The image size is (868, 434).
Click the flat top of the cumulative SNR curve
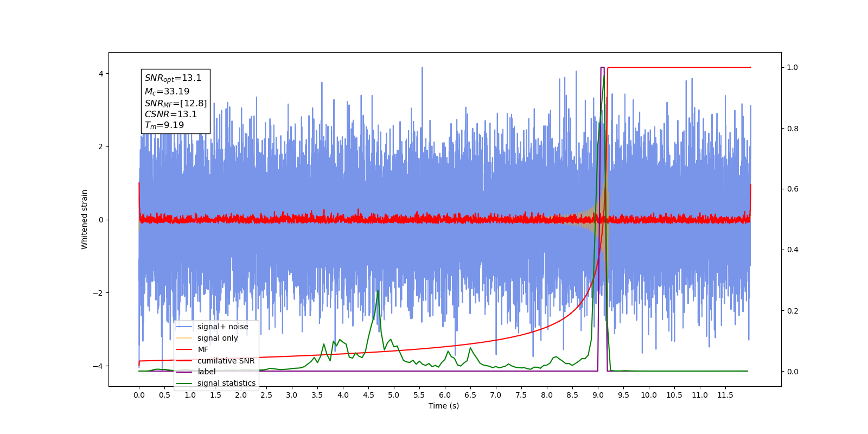pyautogui.click(x=679, y=67)
